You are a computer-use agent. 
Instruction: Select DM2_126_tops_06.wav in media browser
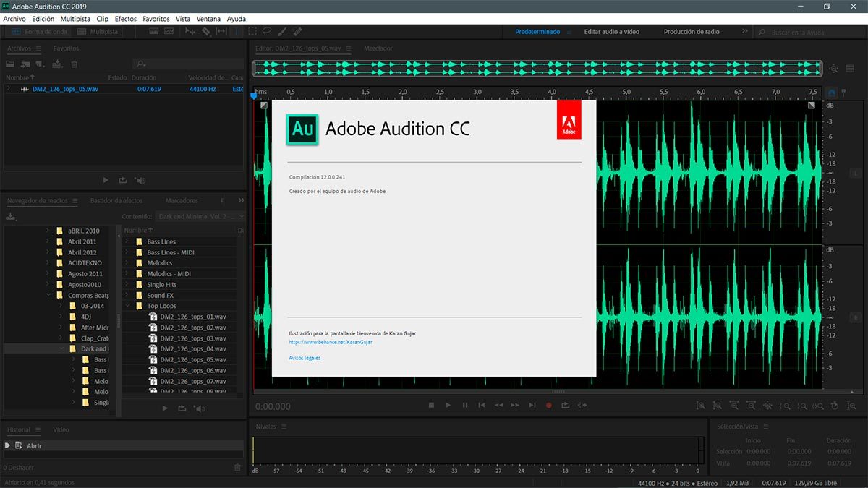[192, 370]
